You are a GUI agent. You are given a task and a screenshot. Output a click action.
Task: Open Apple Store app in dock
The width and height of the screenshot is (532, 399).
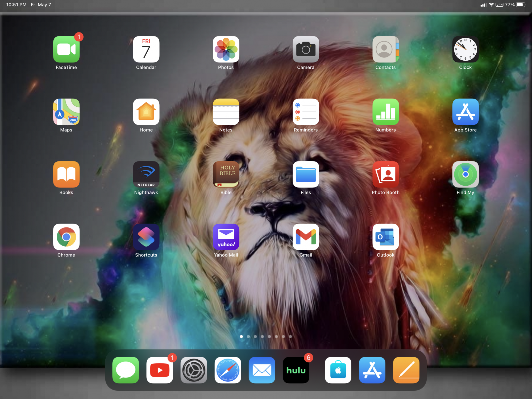pos(338,370)
